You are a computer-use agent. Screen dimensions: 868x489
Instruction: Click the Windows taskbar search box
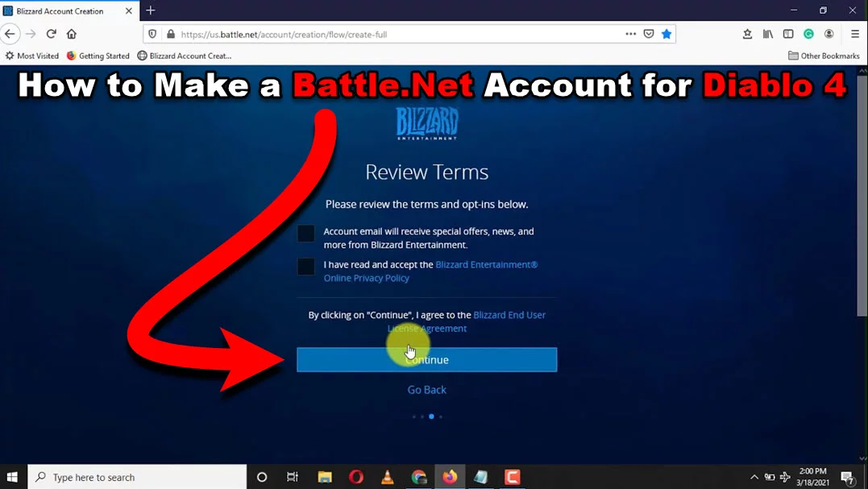coord(137,477)
